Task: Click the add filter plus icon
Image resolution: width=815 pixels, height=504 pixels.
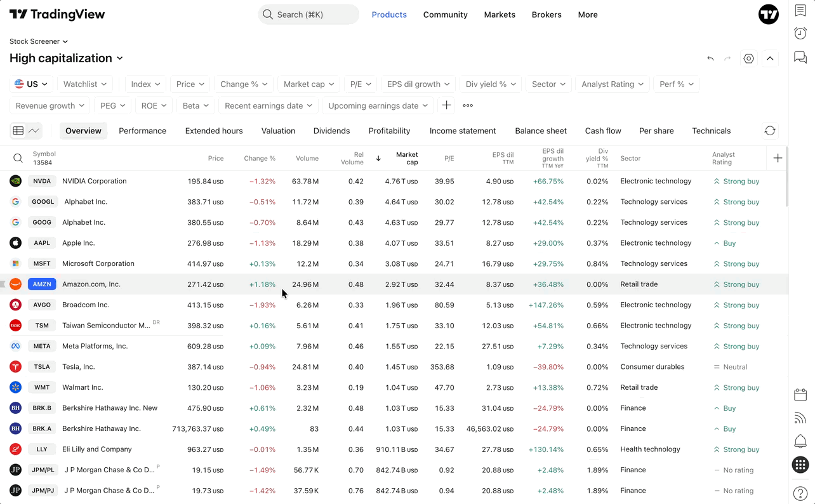Action: [447, 105]
